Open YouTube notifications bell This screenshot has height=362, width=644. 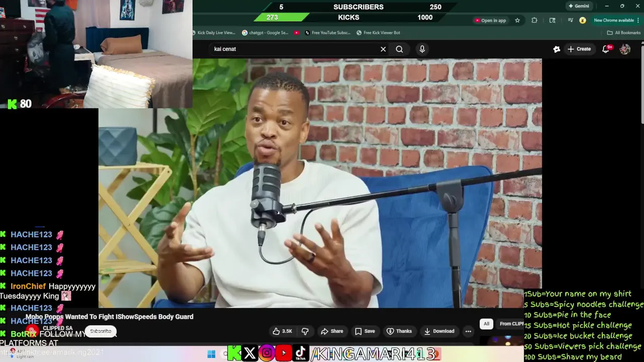pyautogui.click(x=606, y=49)
